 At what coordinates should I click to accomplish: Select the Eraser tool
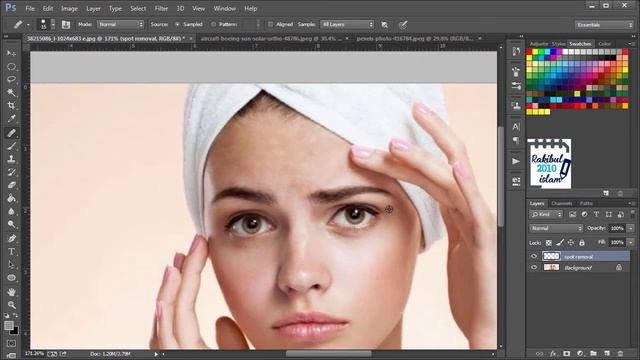[11, 185]
